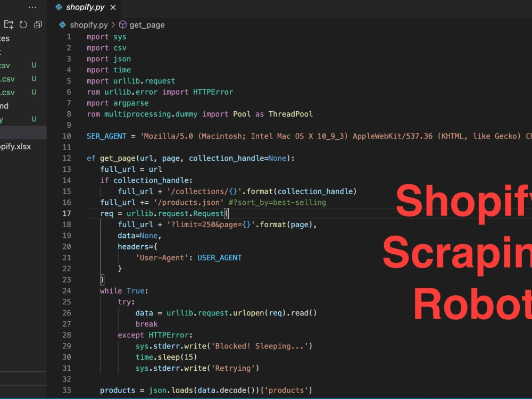Click 'argparse' on line 7

(x=131, y=103)
